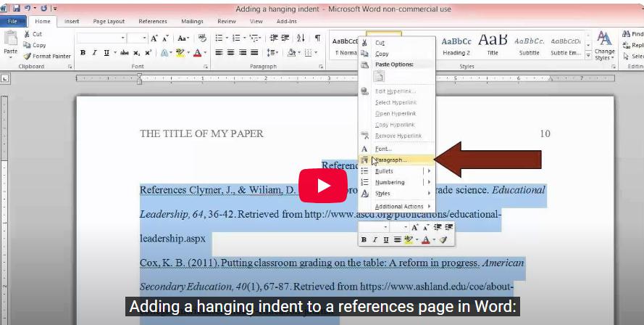Click Font Color on the mini toolbar
Viewport: 644px width, 325px height.
click(x=426, y=239)
